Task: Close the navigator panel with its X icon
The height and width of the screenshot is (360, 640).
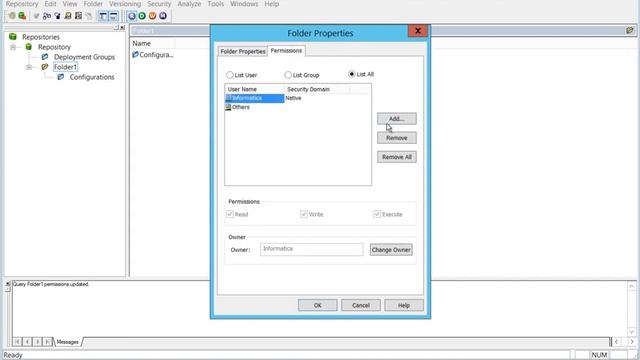Action: [x=122, y=27]
